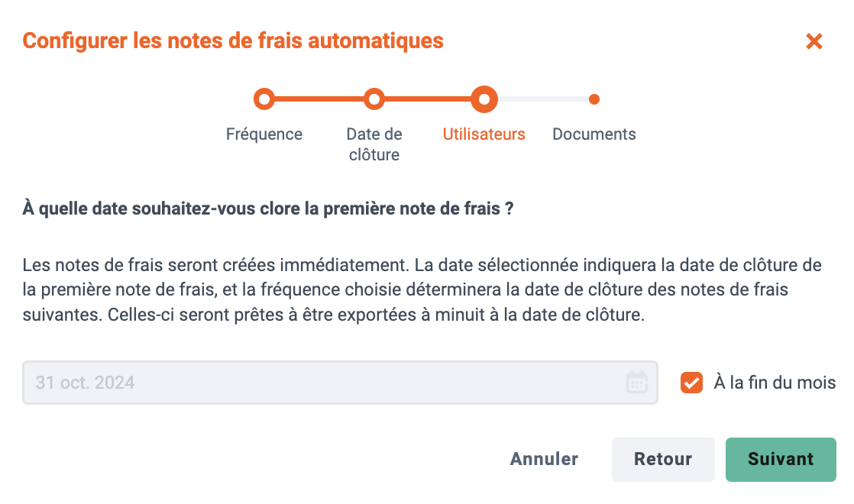Click the active Utilisateurs step circle

pyautogui.click(x=484, y=99)
